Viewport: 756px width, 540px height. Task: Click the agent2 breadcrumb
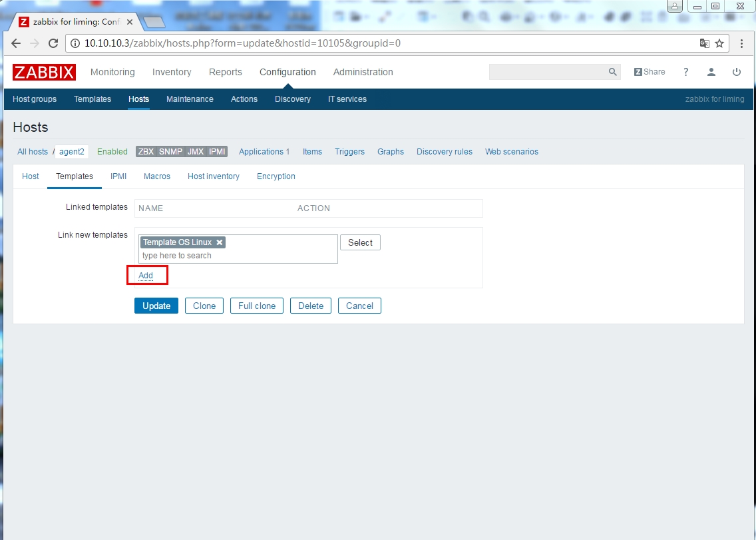point(71,152)
